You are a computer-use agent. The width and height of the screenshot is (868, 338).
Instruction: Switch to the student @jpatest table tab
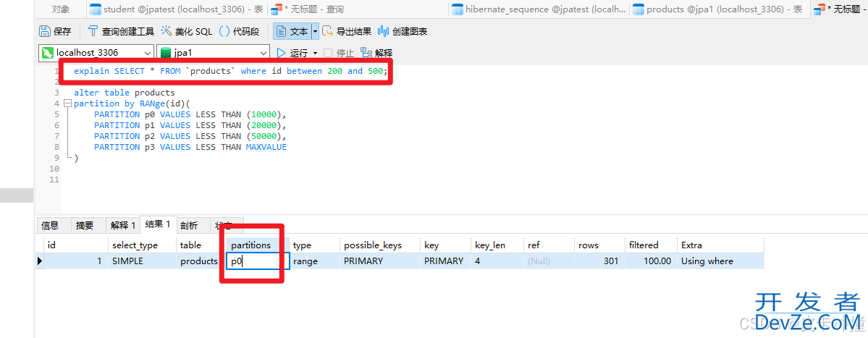[176, 9]
